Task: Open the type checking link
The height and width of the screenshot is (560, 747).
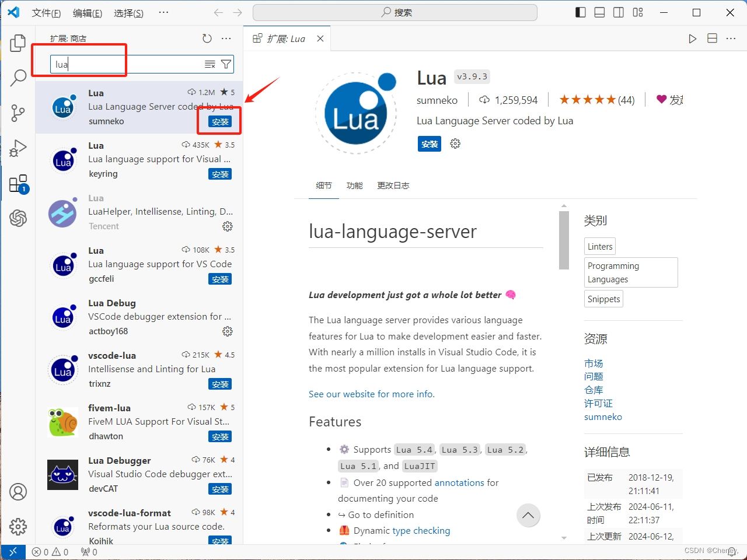Action: pos(421,531)
